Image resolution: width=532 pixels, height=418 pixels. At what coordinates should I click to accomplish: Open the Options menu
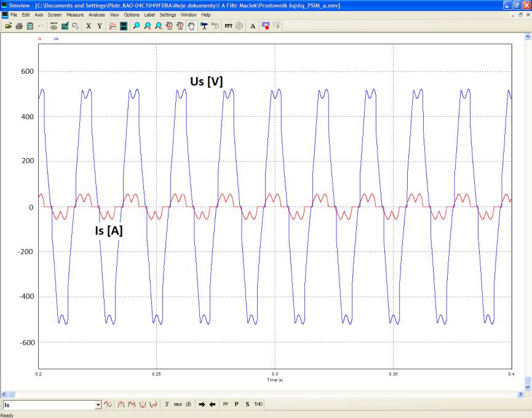[132, 15]
